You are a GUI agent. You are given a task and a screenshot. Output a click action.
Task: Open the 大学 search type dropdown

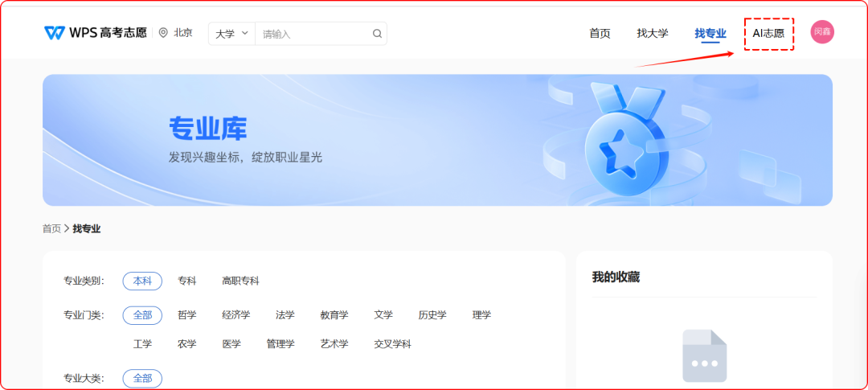[x=231, y=34]
